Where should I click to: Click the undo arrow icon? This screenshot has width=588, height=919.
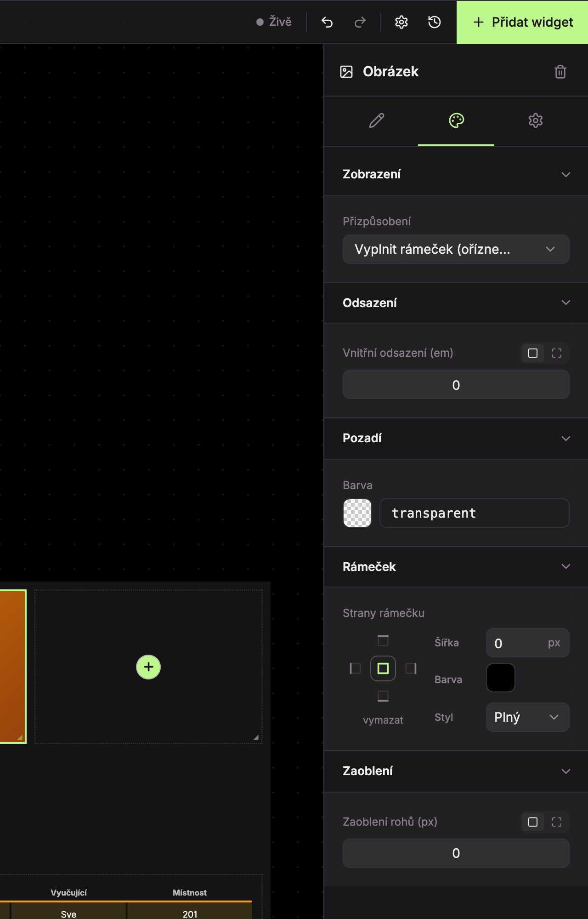327,22
